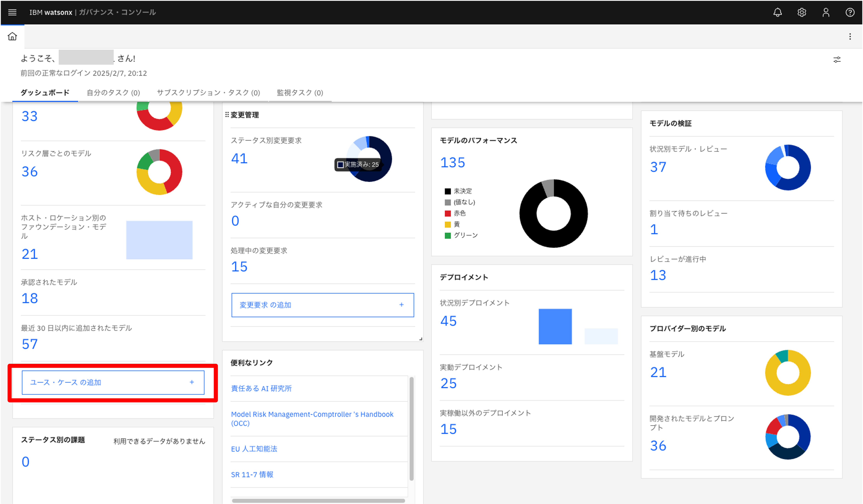Open the EU 人工知能法 link
The image size is (863, 504).
[254, 449]
